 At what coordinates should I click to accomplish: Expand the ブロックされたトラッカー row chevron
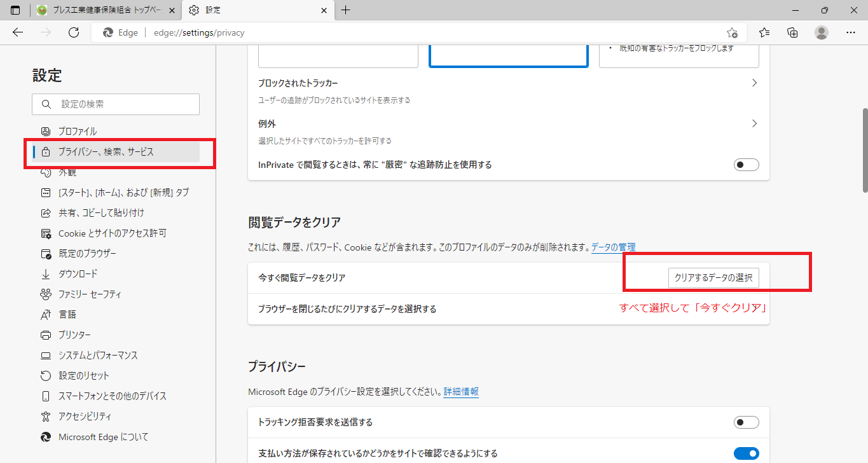pyautogui.click(x=754, y=83)
